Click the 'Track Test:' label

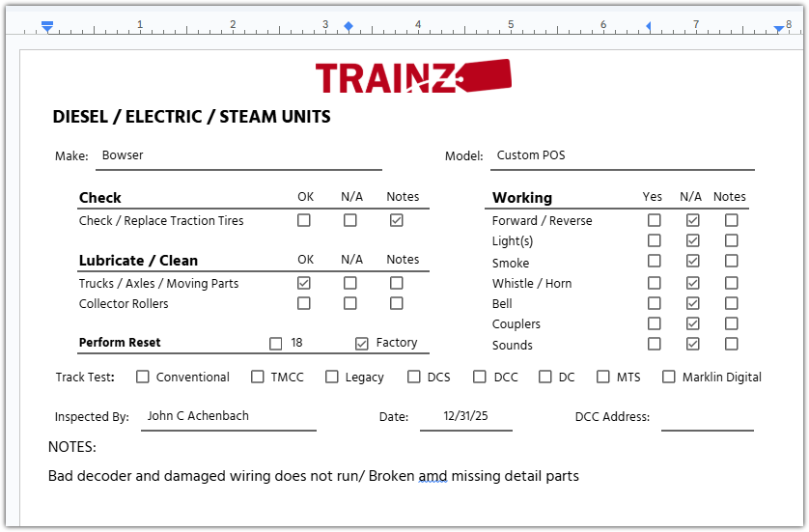tap(85, 378)
